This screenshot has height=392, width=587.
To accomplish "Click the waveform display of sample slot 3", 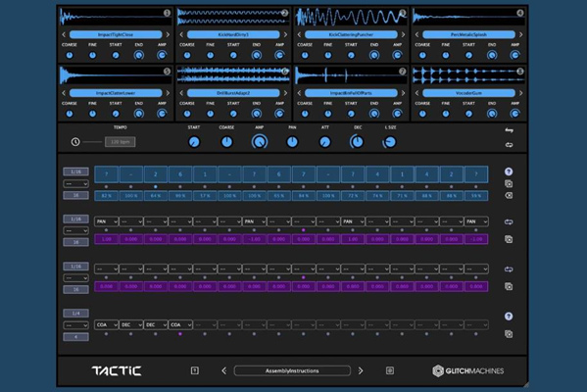I will 351,17.
